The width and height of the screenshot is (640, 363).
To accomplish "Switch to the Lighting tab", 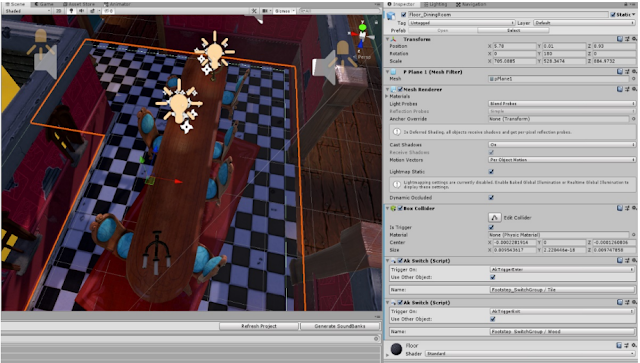I will coord(435,4).
